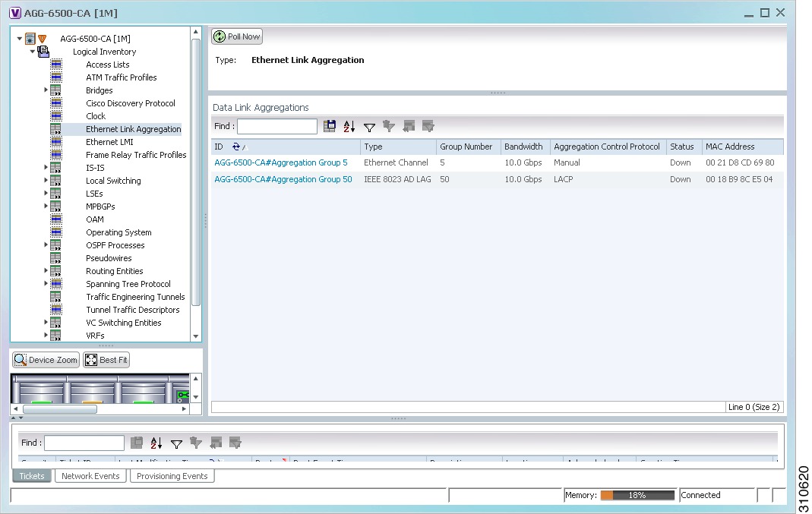Click sort values icon in the tickets pane

pos(156,443)
